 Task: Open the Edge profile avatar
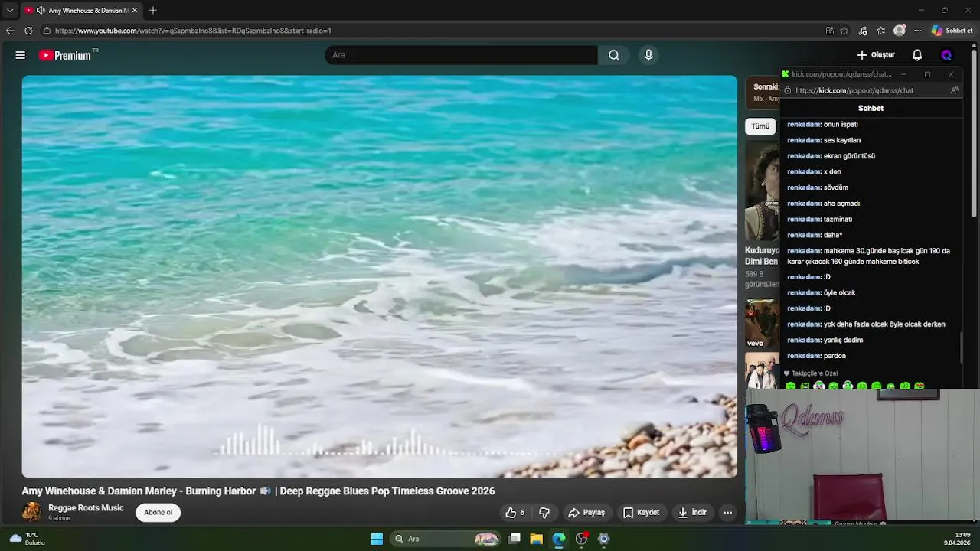900,31
